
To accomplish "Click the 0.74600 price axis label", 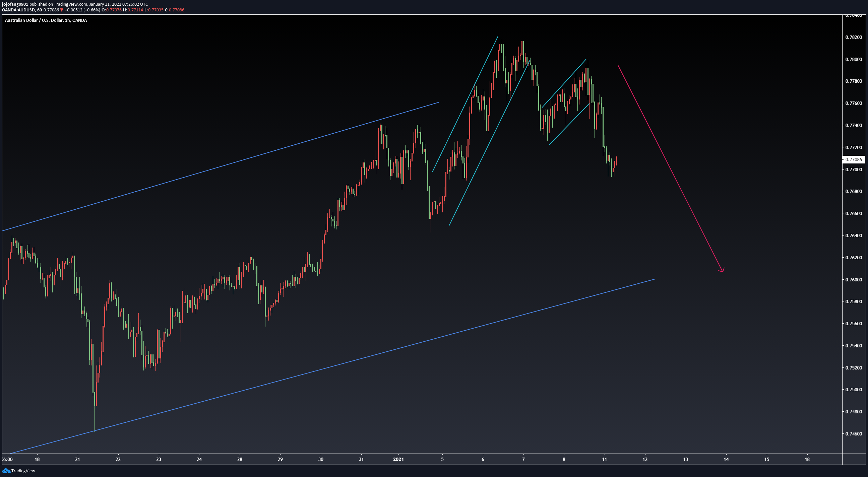I will [x=854, y=434].
